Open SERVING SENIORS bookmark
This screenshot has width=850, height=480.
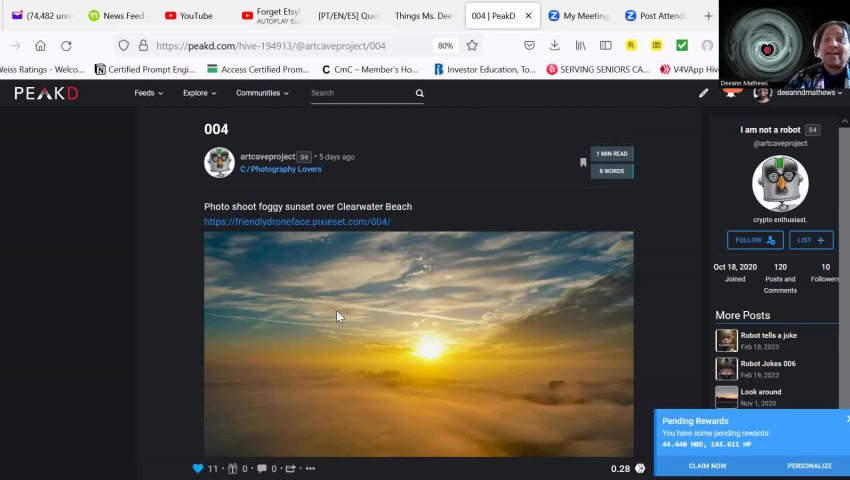click(598, 69)
